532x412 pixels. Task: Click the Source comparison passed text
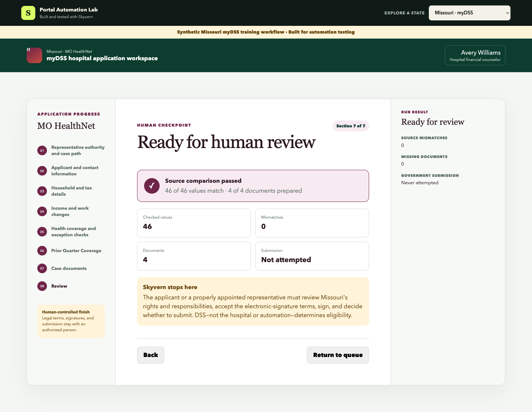pyautogui.click(x=203, y=181)
